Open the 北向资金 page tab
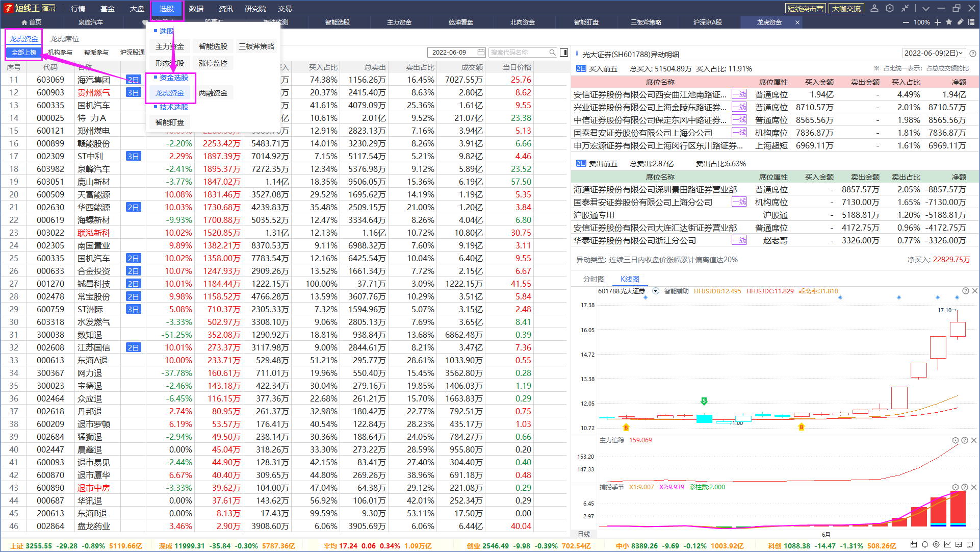The height and width of the screenshot is (552, 980). tap(523, 22)
